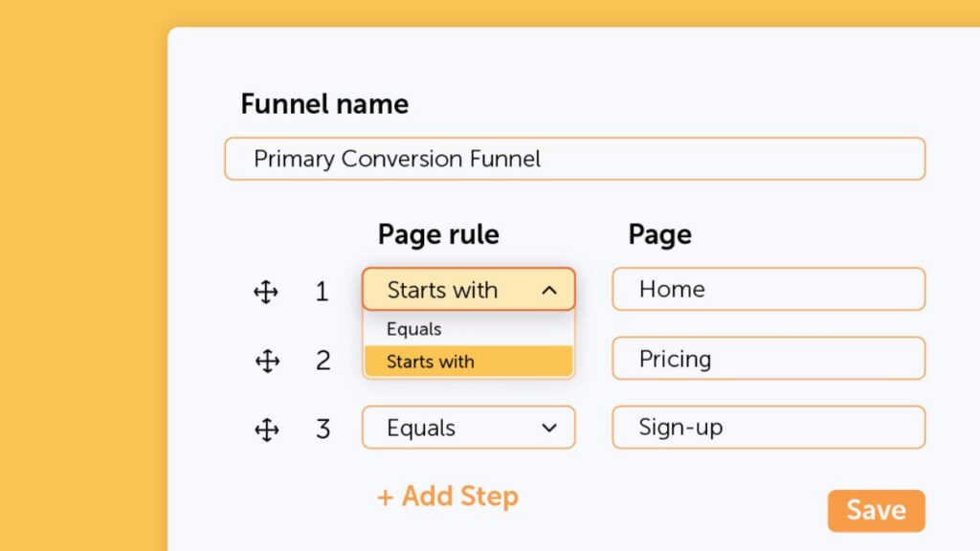Collapse the open 'Starts with' rule dropdown
This screenshot has width=980, height=551.
point(468,290)
